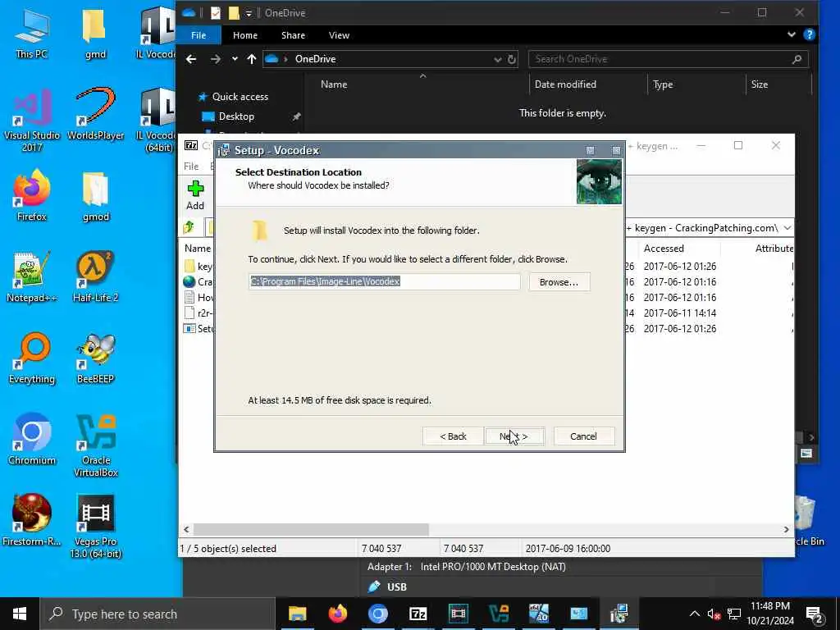The image size is (840, 630).
Task: Launch Notepad++ desktop shortcut
Action: [x=32, y=277]
